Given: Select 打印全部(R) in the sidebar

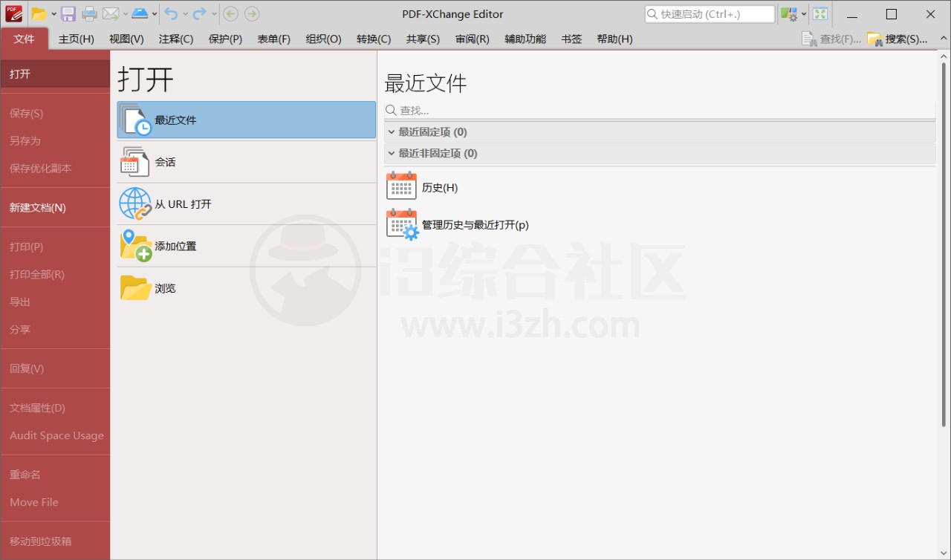Looking at the screenshot, I should click(x=55, y=274).
